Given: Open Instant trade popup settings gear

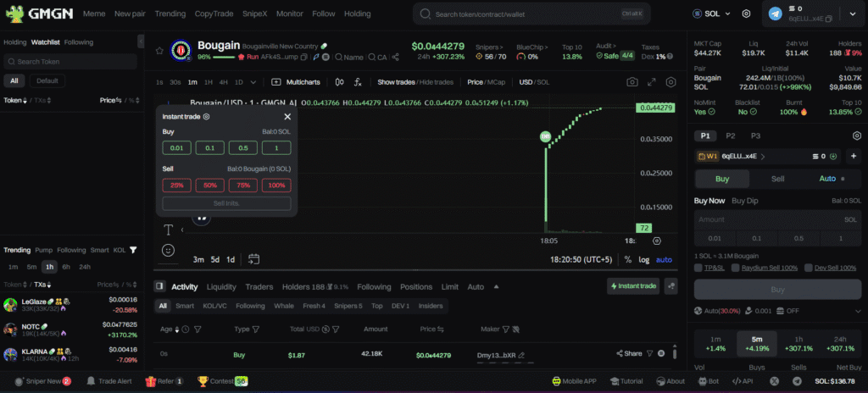Looking at the screenshot, I should (206, 117).
